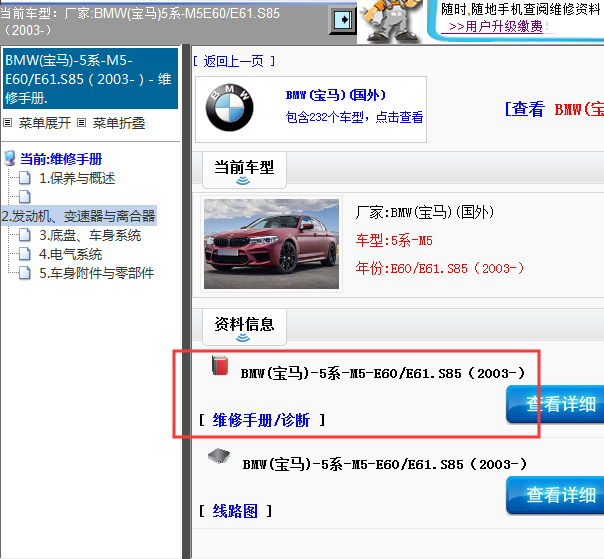This screenshot has width=604, height=559.
Task: Click the red BMW M5 car photo
Action: coord(272,244)
